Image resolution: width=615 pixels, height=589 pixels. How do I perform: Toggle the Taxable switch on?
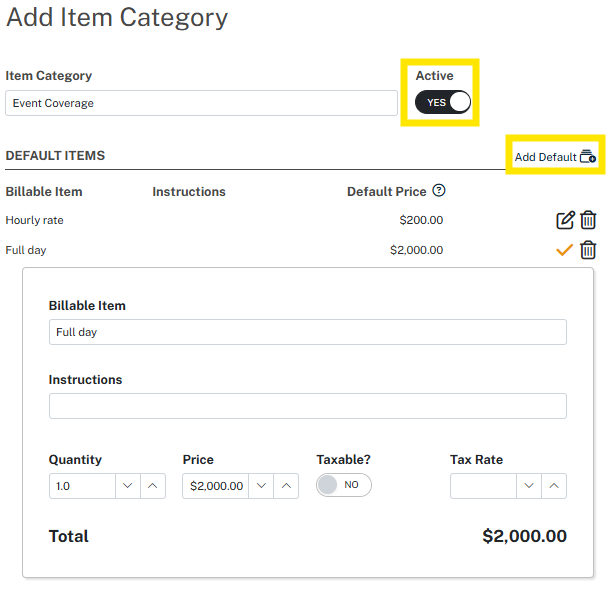(344, 485)
